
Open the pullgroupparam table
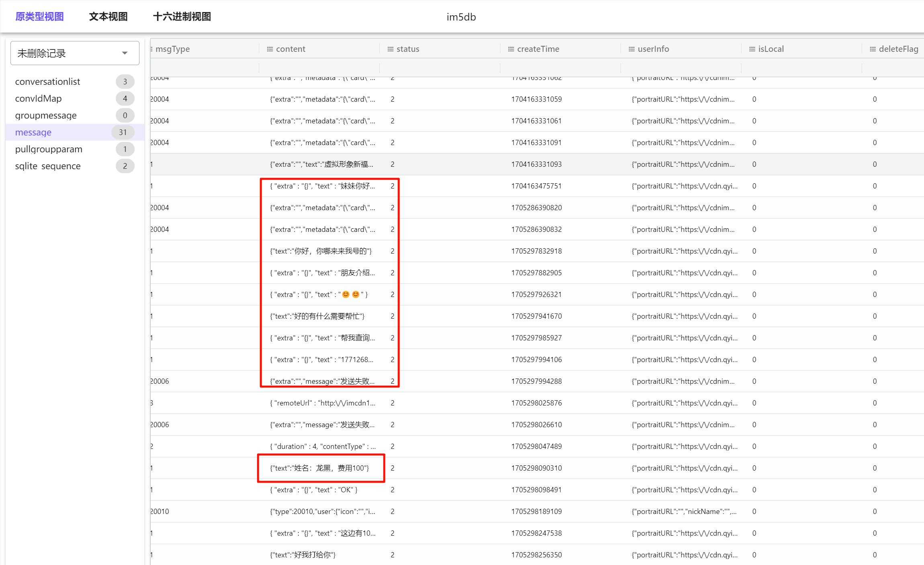click(49, 149)
